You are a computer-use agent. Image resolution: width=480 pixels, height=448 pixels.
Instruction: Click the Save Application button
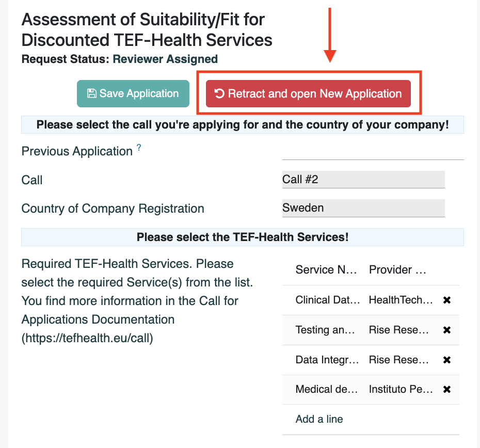coord(133,93)
